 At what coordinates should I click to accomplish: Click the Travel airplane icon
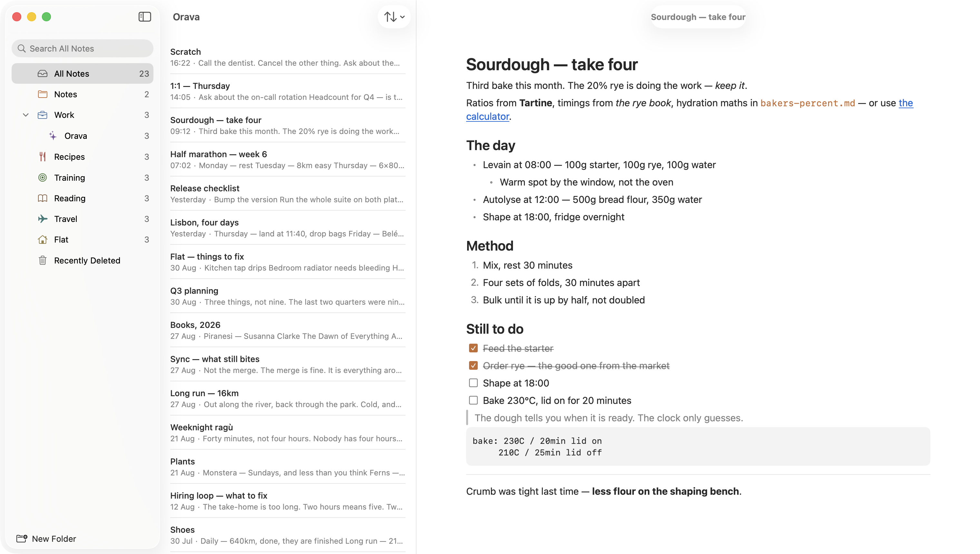click(x=43, y=219)
